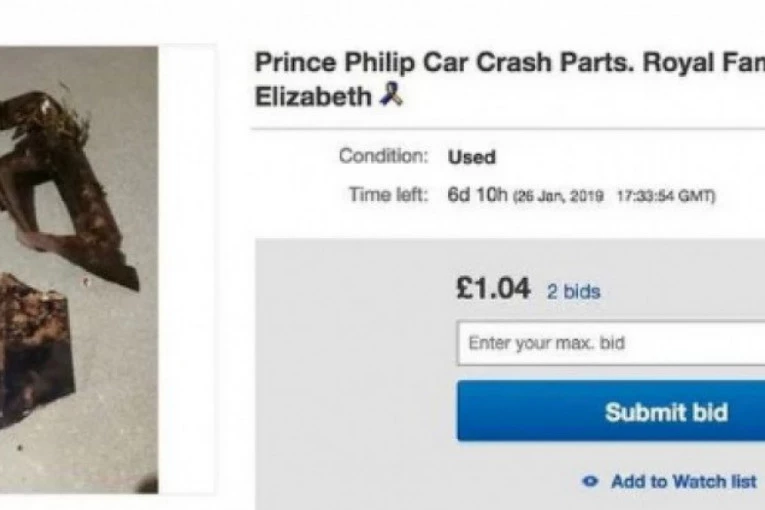Click the word Elizabeth in the title
The image size is (765, 510).
(x=312, y=98)
